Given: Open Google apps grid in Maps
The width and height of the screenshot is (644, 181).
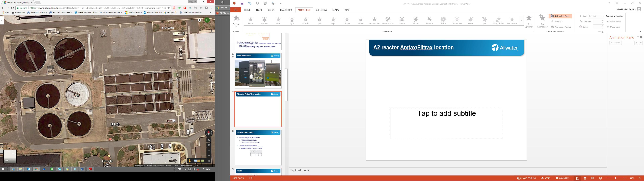Looking at the screenshot, I should (192, 20).
